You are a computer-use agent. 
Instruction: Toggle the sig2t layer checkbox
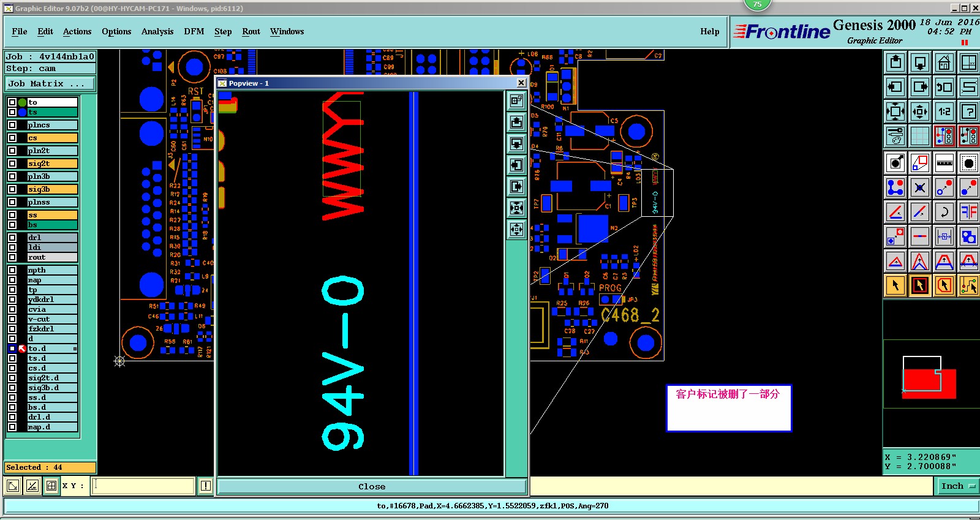click(12, 164)
